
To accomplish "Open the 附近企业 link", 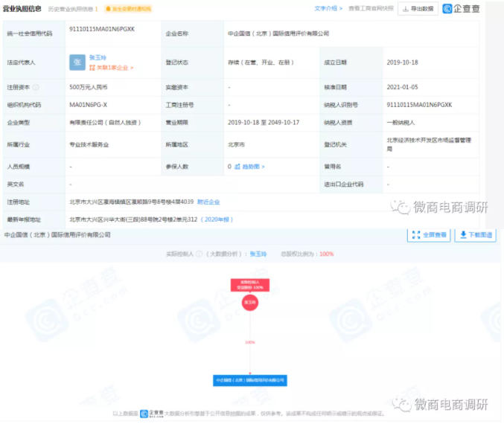I will pyautogui.click(x=208, y=202).
